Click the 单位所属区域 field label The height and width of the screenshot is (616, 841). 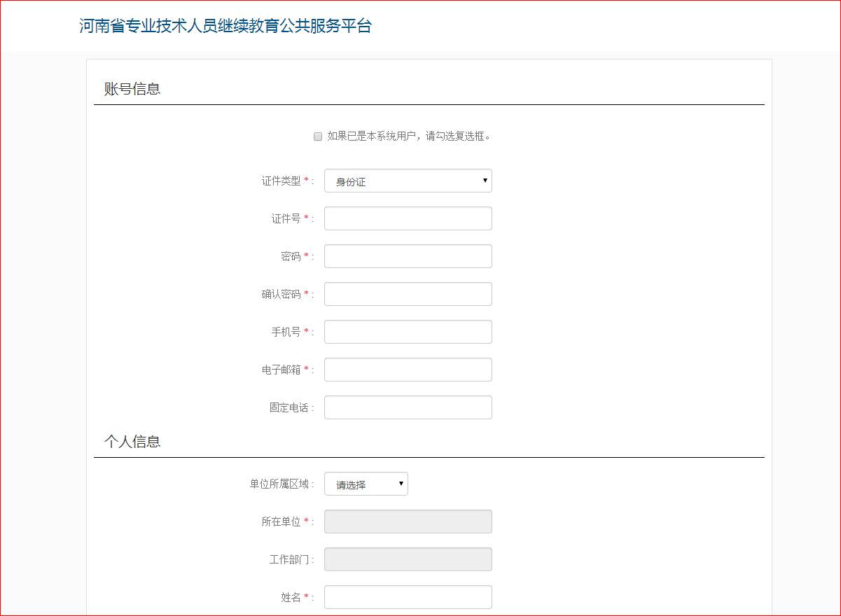pos(279,484)
